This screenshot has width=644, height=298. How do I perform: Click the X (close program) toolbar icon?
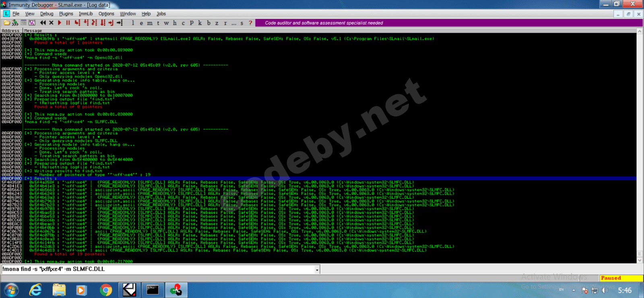tap(51, 23)
